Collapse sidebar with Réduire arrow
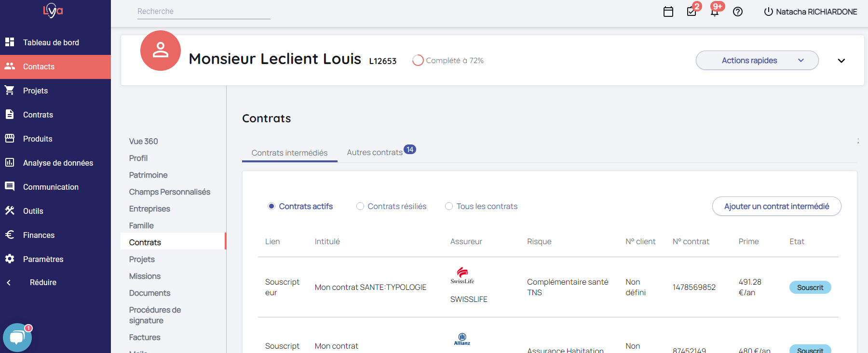This screenshot has height=353, width=868. 9,283
